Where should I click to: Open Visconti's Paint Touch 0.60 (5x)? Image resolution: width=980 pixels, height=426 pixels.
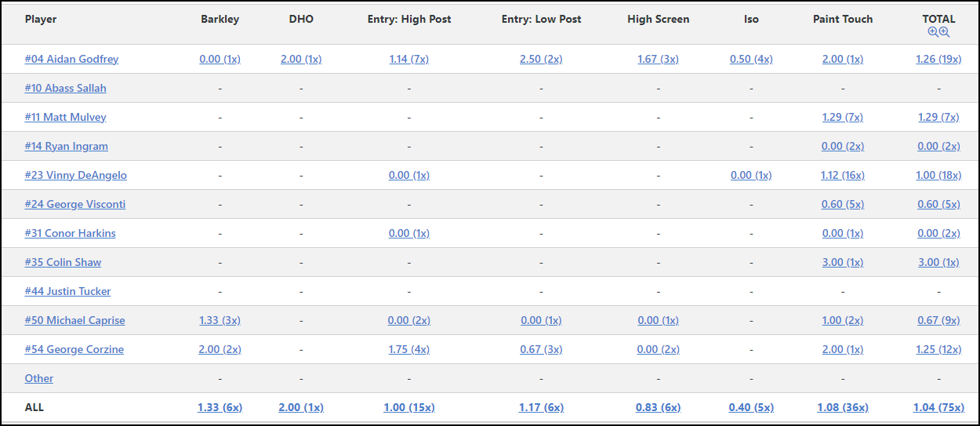pyautogui.click(x=843, y=204)
